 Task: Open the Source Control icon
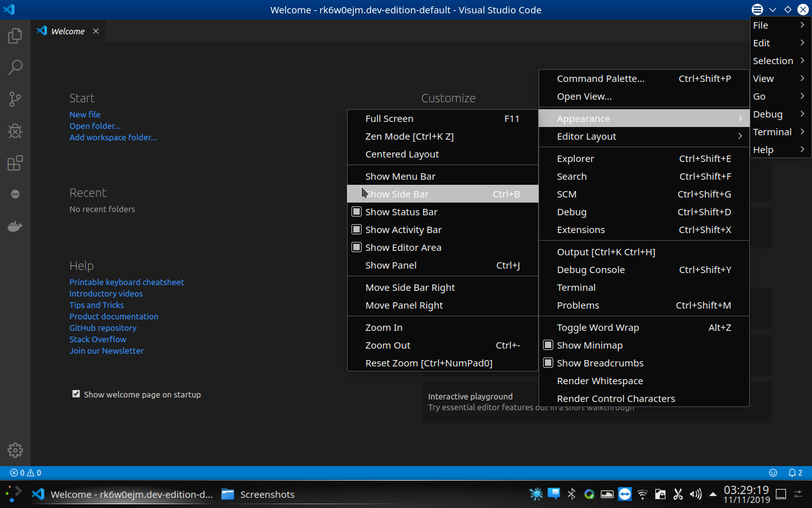(14, 99)
